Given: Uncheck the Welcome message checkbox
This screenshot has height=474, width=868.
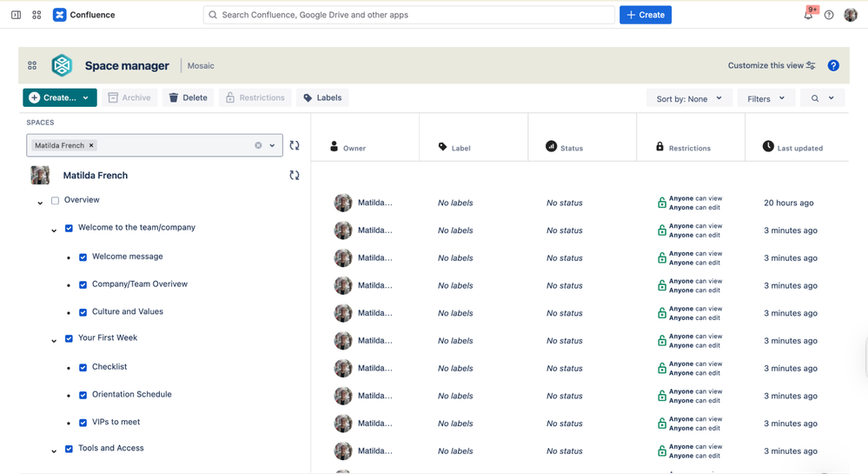Looking at the screenshot, I should pos(83,257).
